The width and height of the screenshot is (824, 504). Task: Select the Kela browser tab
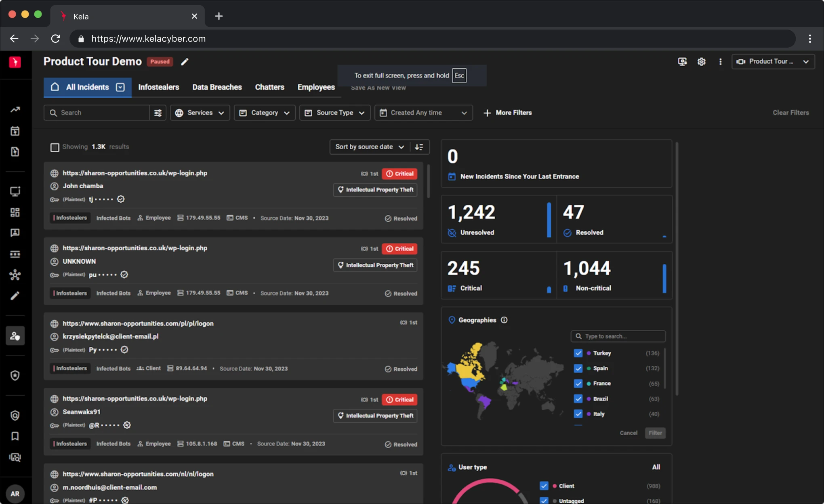(127, 16)
